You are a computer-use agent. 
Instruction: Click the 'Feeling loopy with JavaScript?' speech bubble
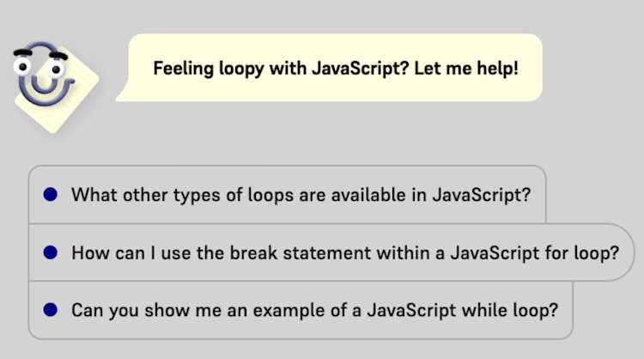[x=335, y=68]
